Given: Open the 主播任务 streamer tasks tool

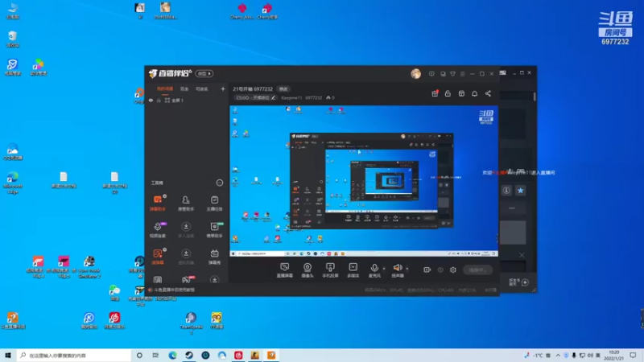Looking at the screenshot, I should [214, 204].
